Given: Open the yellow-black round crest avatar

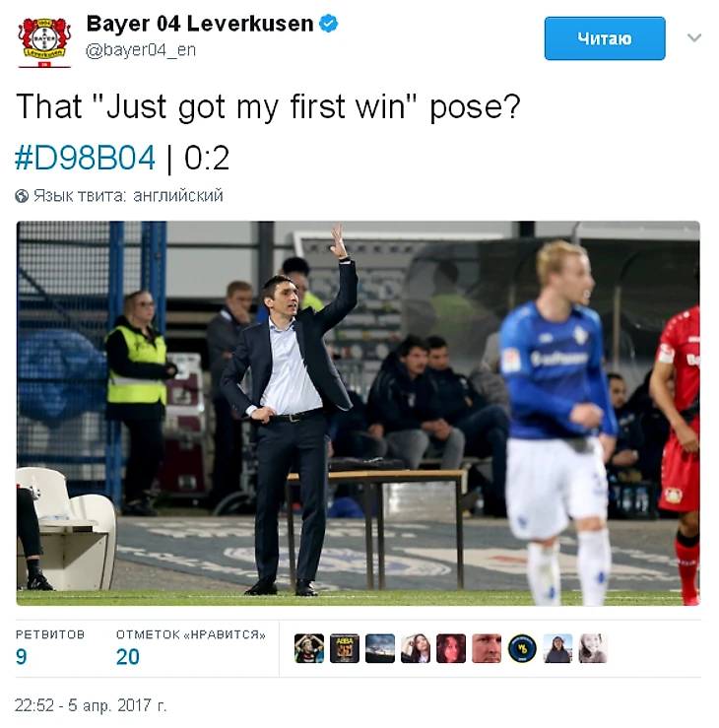Looking at the screenshot, I should tap(522, 648).
